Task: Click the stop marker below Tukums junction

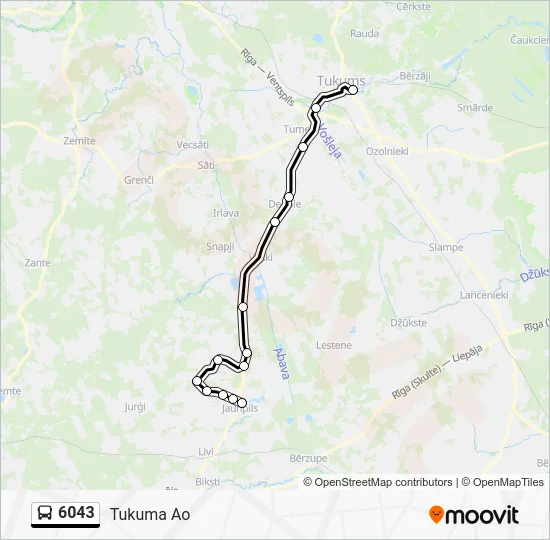Action: (x=316, y=108)
